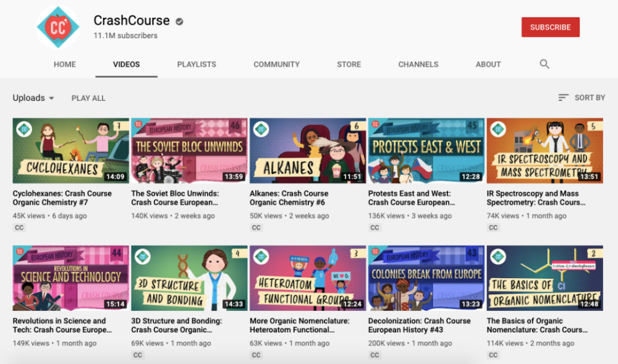Click '200K views • 1 month ago' text

tap(410, 343)
